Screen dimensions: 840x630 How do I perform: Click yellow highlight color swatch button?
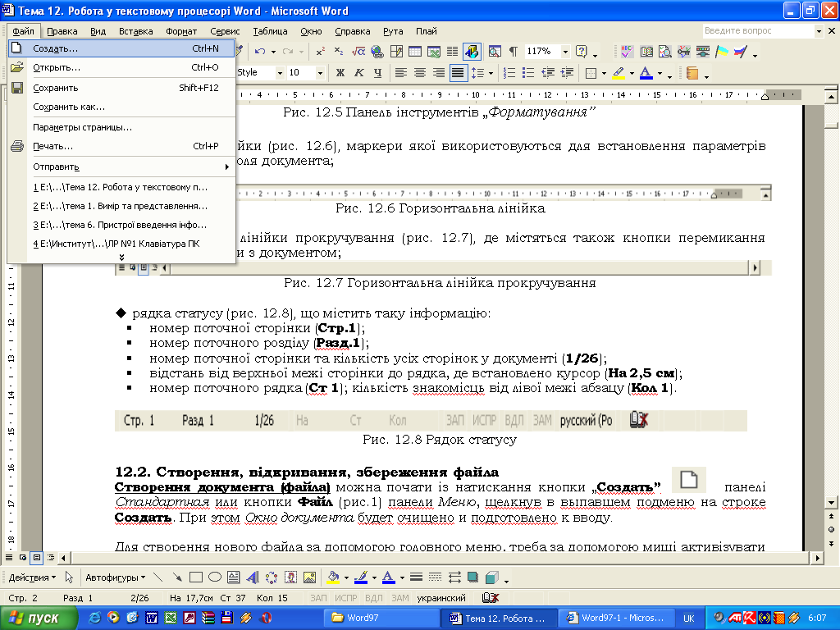(619, 73)
